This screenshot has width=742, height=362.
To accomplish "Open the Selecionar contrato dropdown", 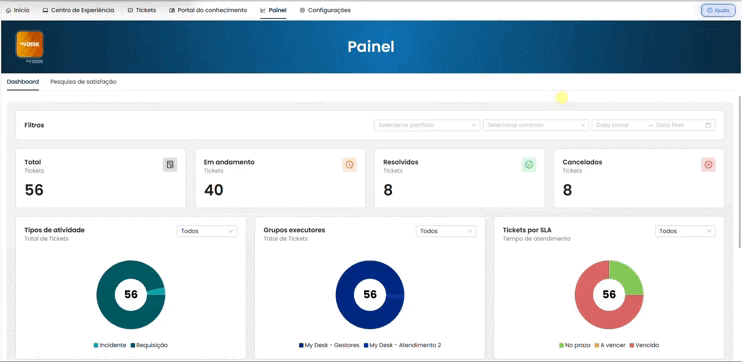I will [x=536, y=125].
